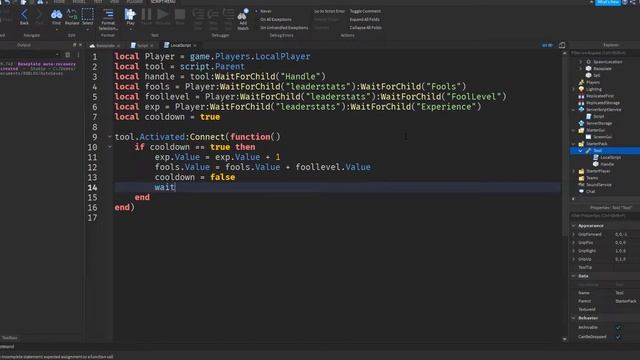Expand the Lighting service
This screenshot has height=360, width=640.
[x=574, y=89]
